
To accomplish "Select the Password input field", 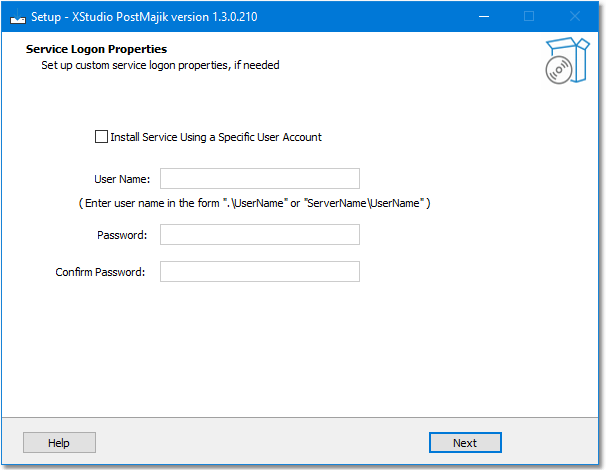I will tap(260, 235).
